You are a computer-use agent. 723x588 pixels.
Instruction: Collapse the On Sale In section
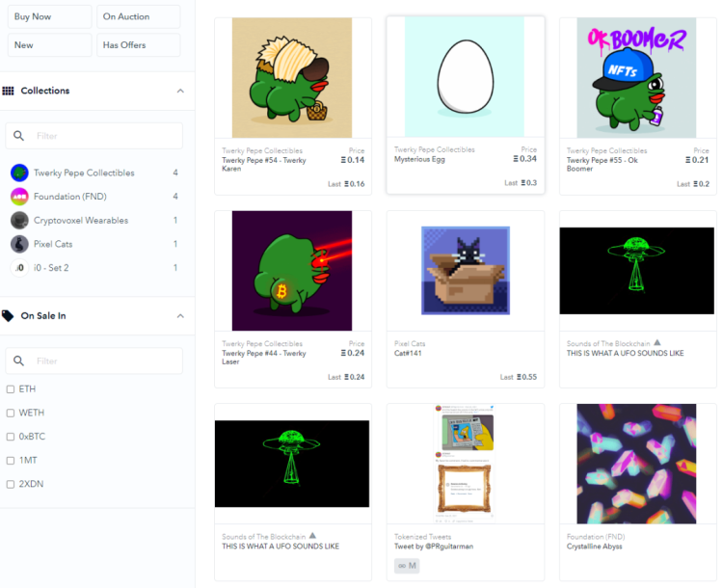click(180, 316)
